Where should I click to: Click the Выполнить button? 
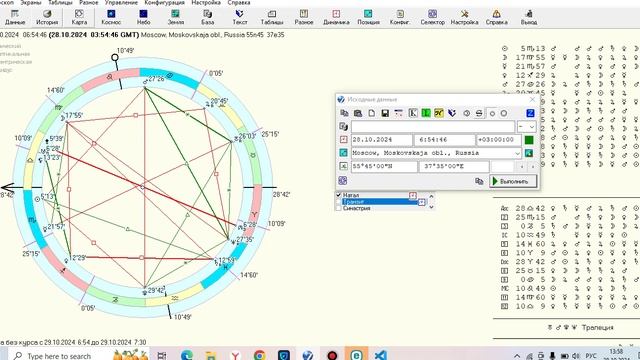point(513,181)
